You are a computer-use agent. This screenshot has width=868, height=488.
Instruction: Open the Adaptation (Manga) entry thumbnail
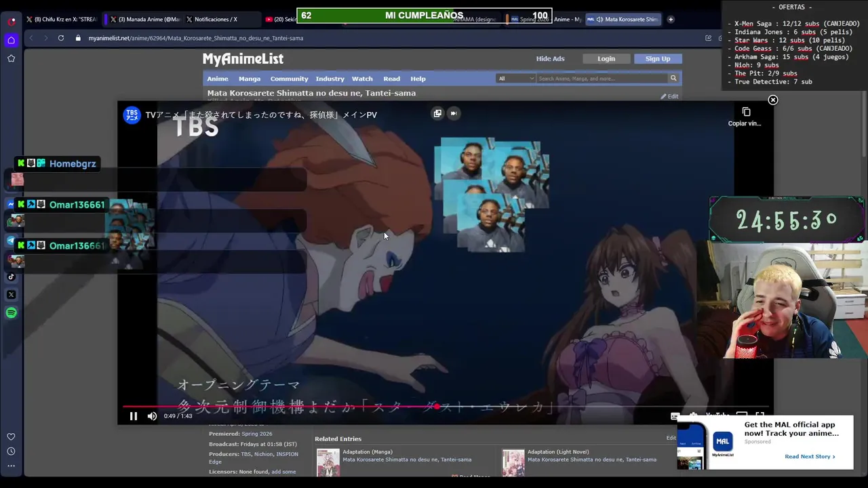(328, 462)
